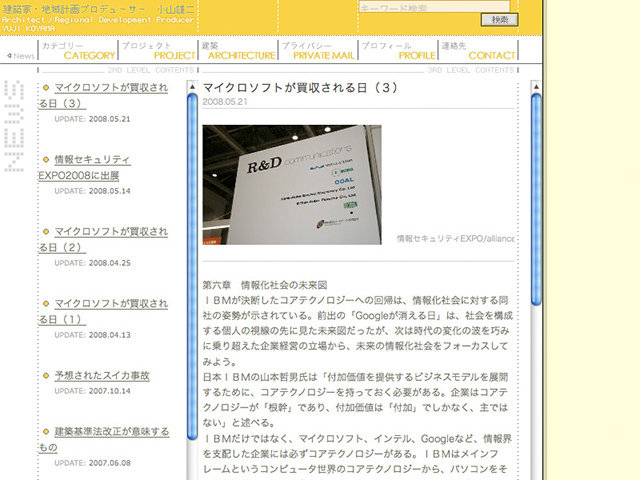
Task: Click the 2ND LEVEL CONTENTS label
Action: tap(151, 70)
